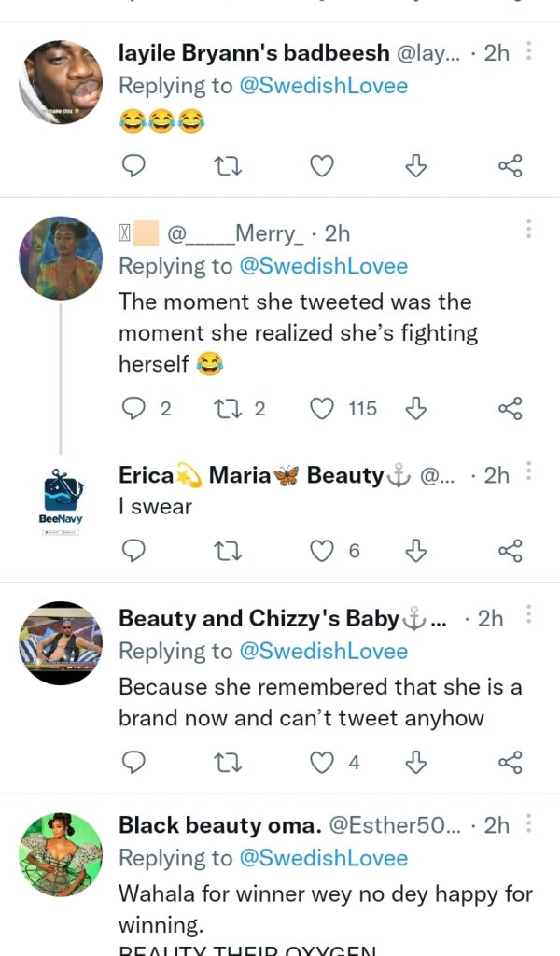Image resolution: width=560 pixels, height=956 pixels.
Task: Like layile Bryann's badbeesh laughing tweet
Action: (x=322, y=166)
